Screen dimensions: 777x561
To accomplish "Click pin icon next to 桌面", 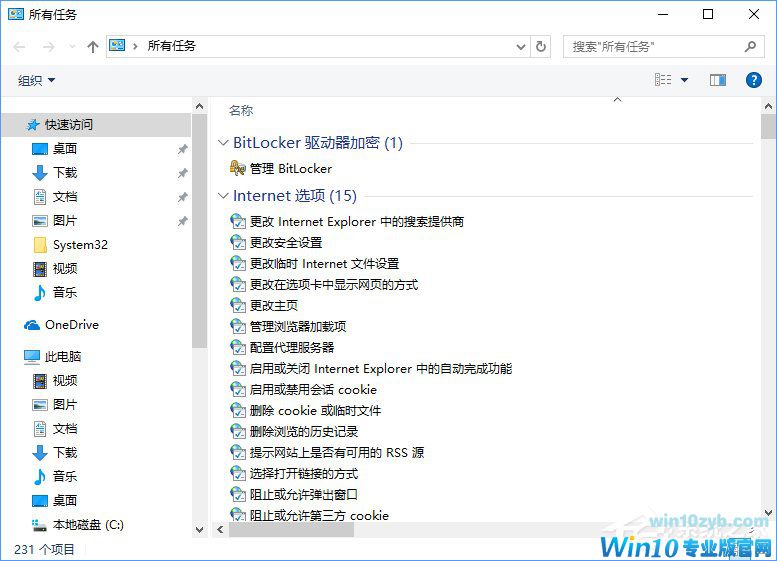I will [x=183, y=149].
